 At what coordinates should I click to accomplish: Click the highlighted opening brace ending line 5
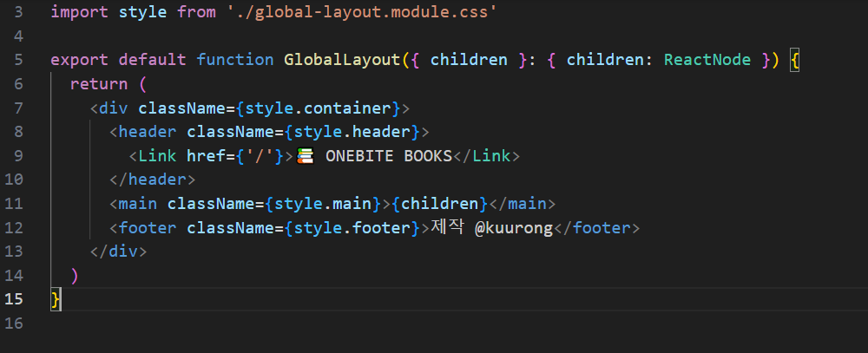(794, 60)
